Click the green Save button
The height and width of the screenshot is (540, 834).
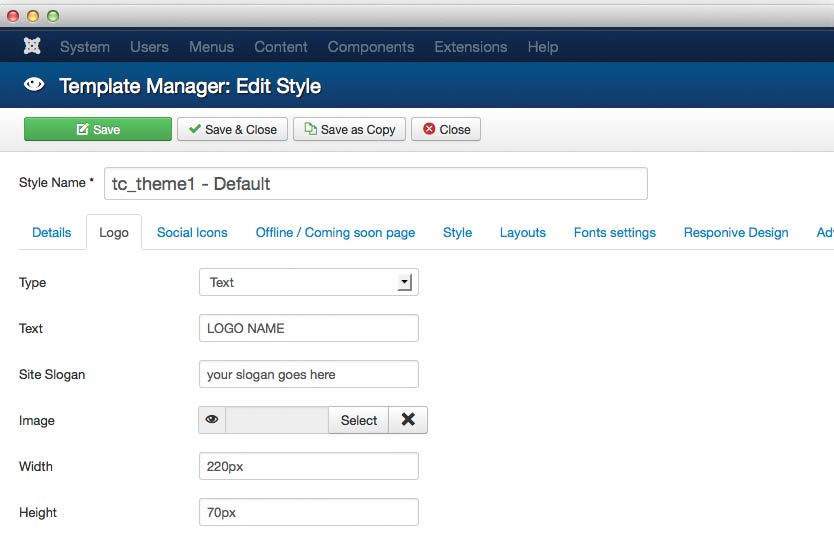coord(98,129)
